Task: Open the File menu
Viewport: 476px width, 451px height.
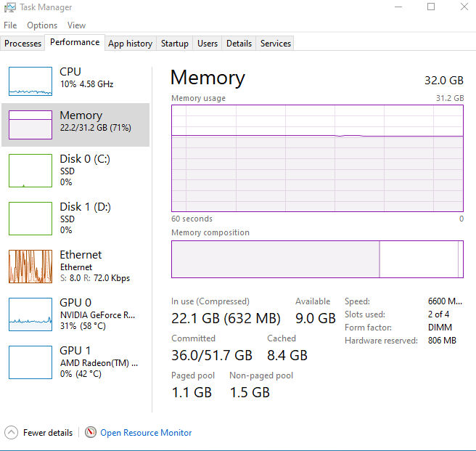Action: [x=10, y=25]
